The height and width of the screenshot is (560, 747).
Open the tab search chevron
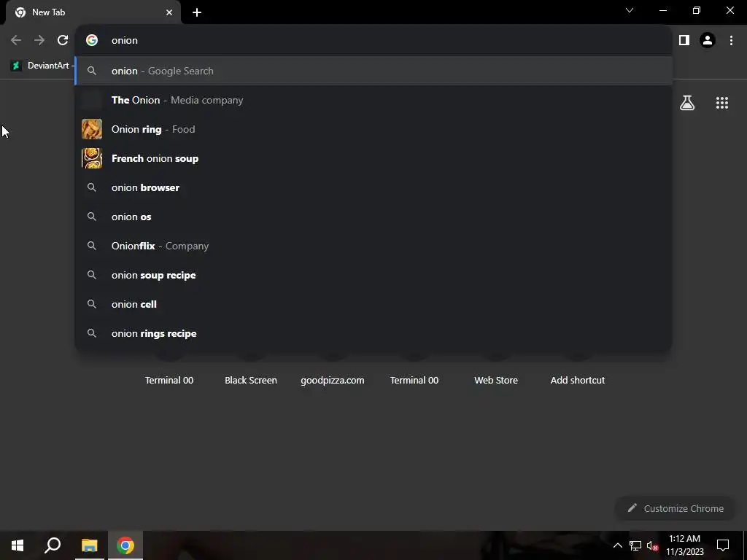point(630,10)
